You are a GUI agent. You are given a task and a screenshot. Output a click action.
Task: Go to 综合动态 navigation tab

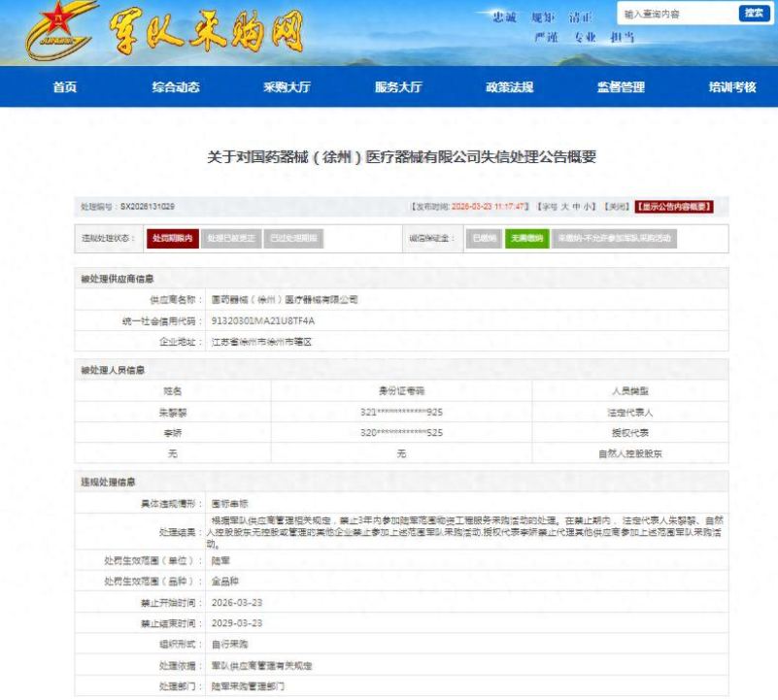point(176,87)
